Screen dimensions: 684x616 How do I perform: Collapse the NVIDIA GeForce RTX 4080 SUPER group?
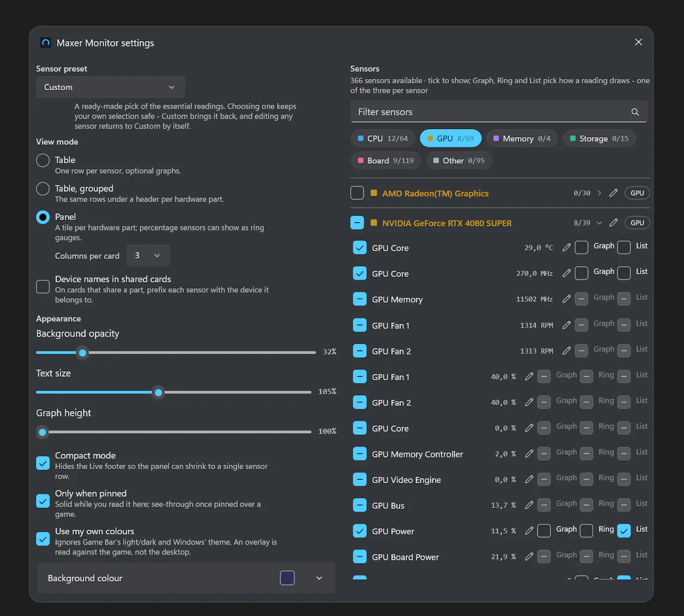tap(599, 223)
